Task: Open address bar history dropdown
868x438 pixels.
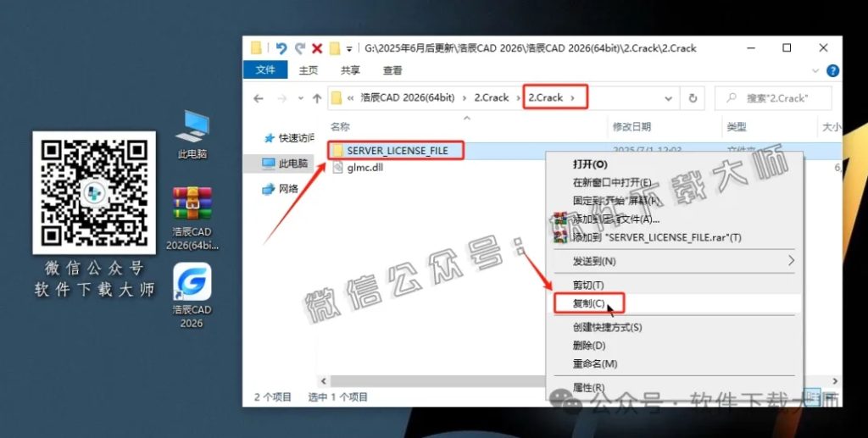Action: 668,98
